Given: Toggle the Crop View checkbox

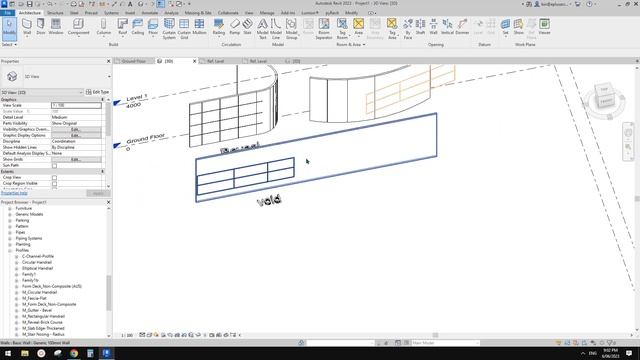Looking at the screenshot, I should [54, 178].
